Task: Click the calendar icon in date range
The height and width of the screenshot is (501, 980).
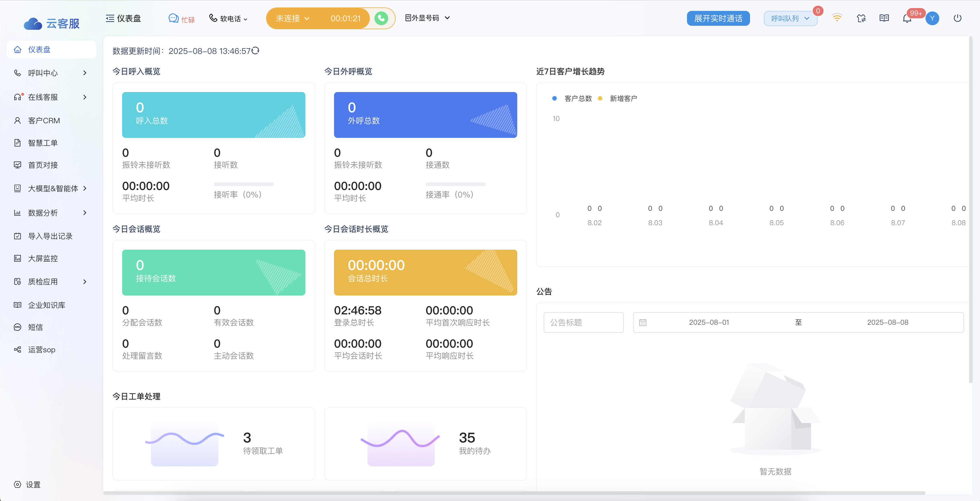Action: (x=643, y=323)
